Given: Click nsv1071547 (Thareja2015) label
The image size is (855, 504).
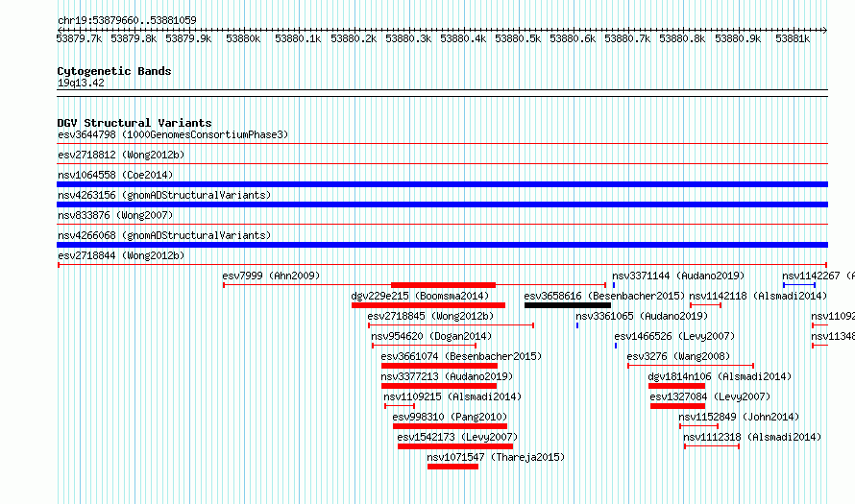Looking at the screenshot, I should pos(496,457).
